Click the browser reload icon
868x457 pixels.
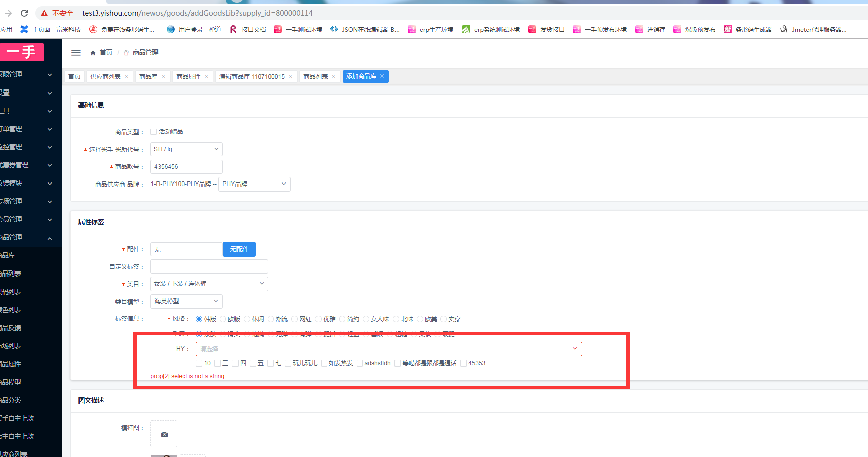pyautogui.click(x=24, y=13)
